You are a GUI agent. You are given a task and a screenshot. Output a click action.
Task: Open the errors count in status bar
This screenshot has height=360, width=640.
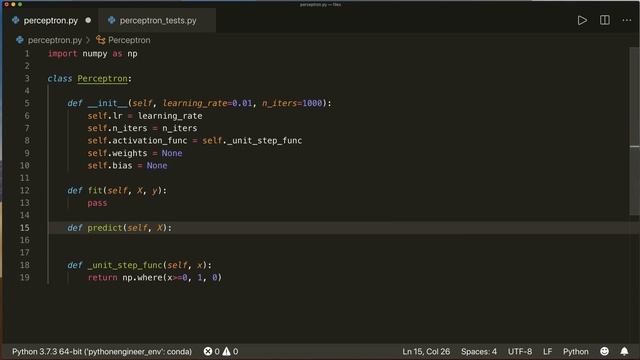click(211, 351)
